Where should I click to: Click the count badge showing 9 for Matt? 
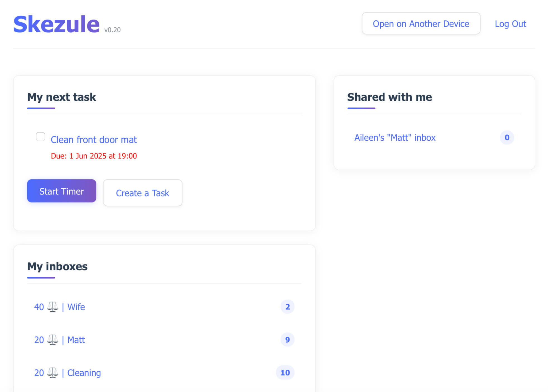[287, 340]
